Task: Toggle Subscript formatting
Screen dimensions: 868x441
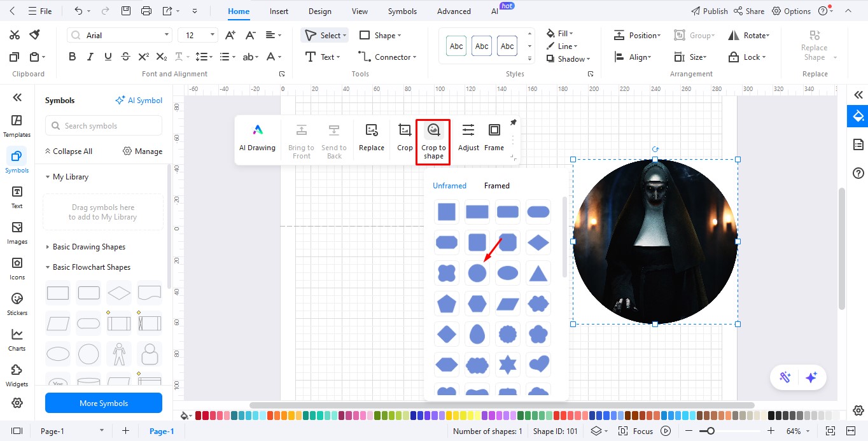Action: (162, 57)
